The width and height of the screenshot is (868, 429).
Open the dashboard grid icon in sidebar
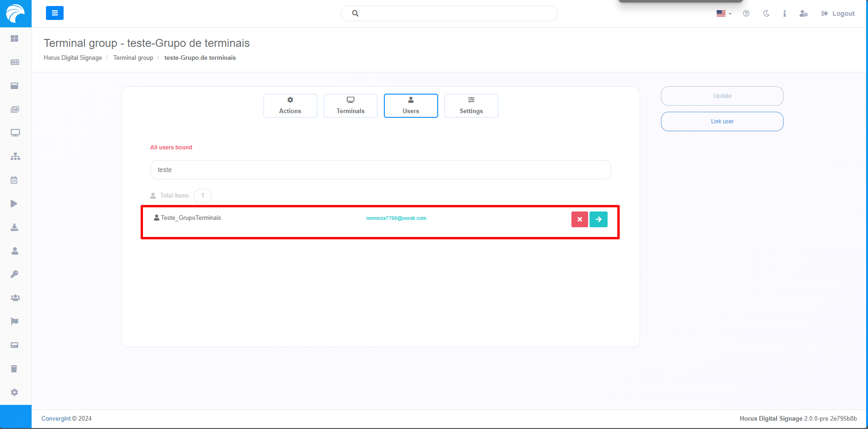tap(15, 38)
